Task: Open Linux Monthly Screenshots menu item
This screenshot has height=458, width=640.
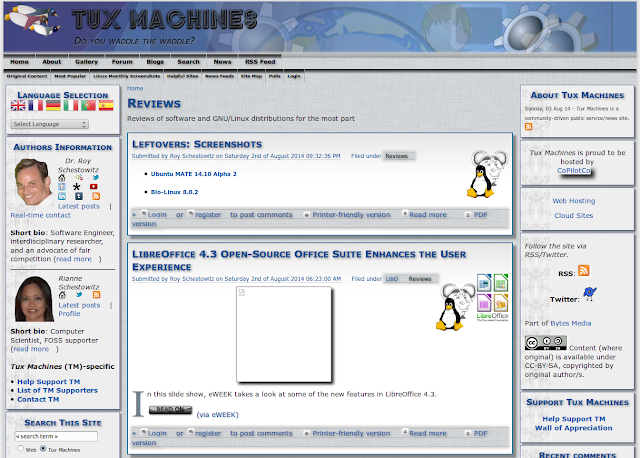Action: click(x=127, y=76)
